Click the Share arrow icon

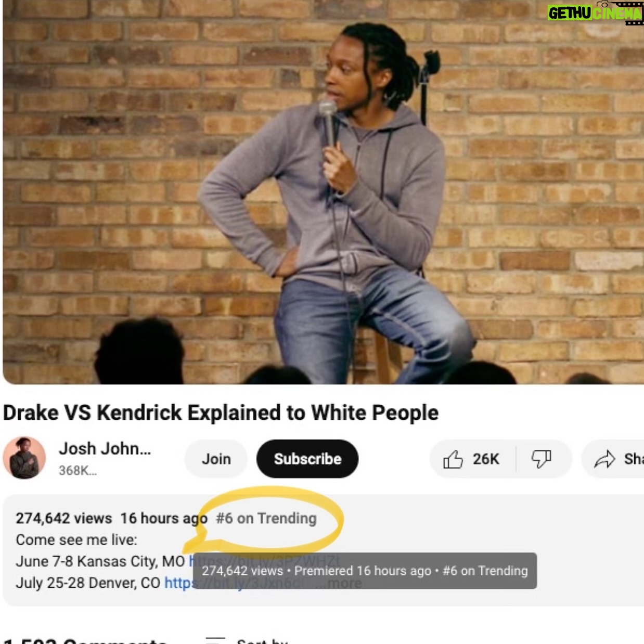pos(604,459)
